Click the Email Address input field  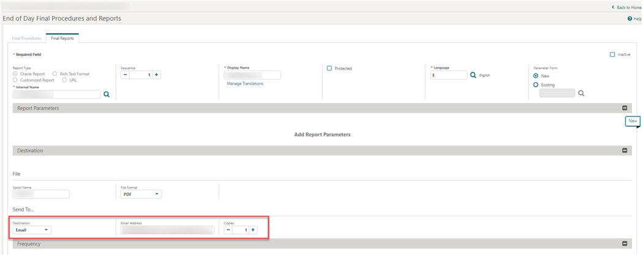pos(167,230)
